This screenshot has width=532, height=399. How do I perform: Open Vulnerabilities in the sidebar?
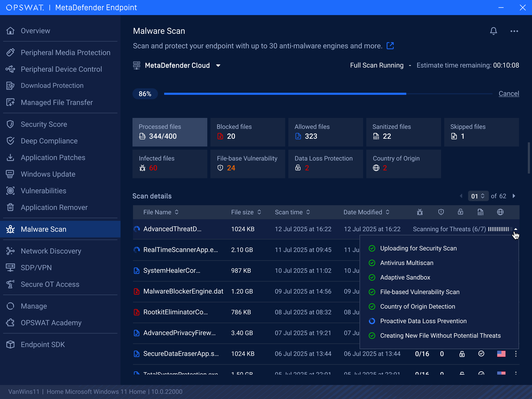(43, 191)
